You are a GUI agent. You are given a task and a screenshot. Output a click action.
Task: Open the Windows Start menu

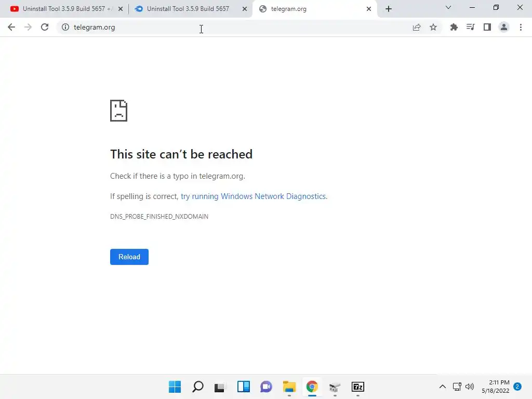(x=175, y=387)
